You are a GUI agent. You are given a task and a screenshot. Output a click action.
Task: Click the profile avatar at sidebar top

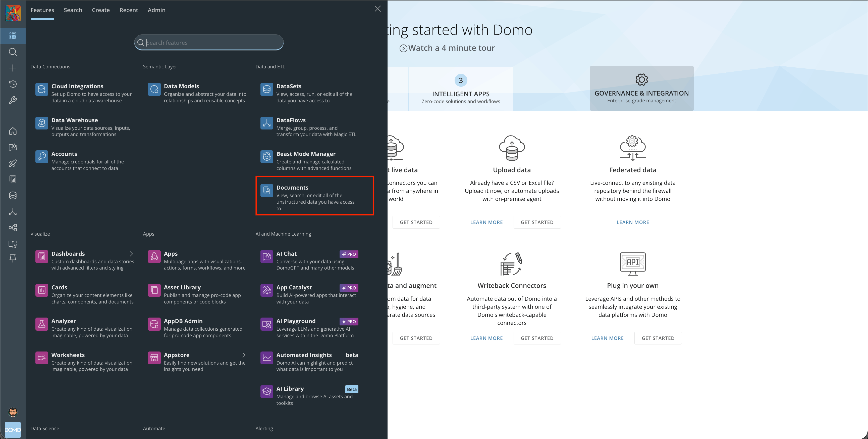[13, 13]
